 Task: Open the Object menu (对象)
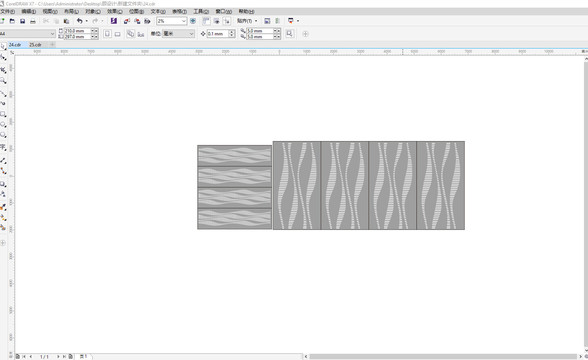click(93, 12)
